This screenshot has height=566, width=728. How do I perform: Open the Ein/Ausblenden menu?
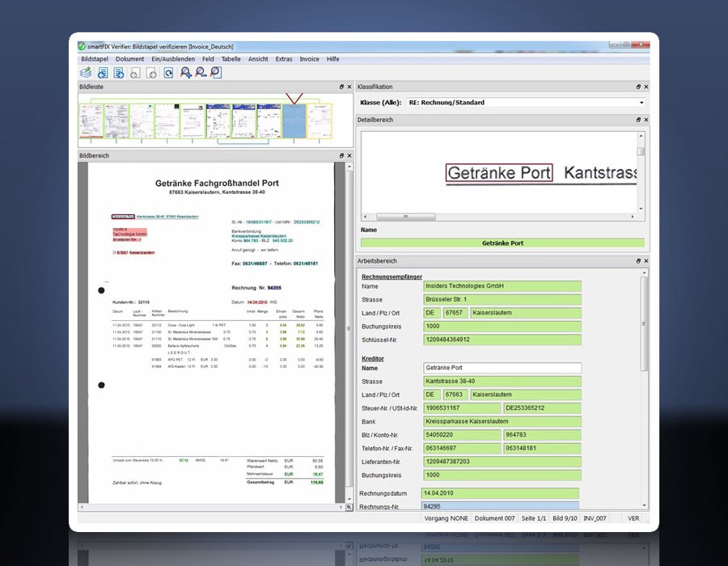coord(172,59)
